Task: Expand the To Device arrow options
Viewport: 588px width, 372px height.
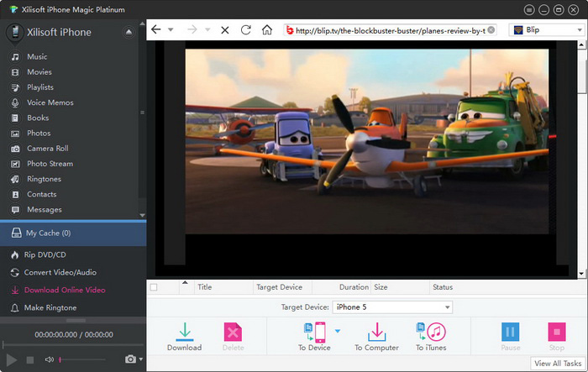Action: pyautogui.click(x=338, y=331)
